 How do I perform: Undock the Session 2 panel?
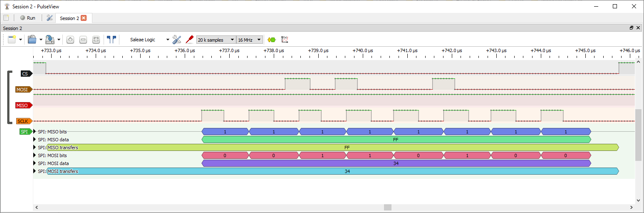tap(632, 28)
